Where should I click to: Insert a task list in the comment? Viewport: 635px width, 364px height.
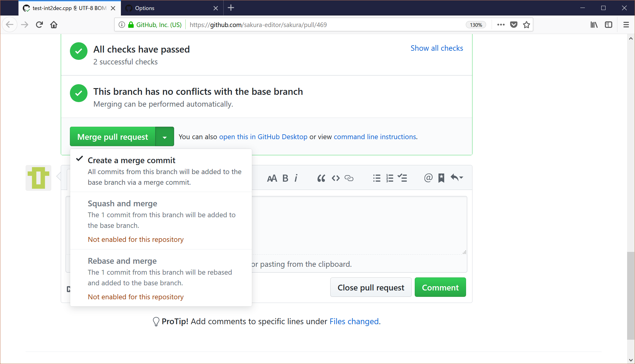click(x=403, y=178)
